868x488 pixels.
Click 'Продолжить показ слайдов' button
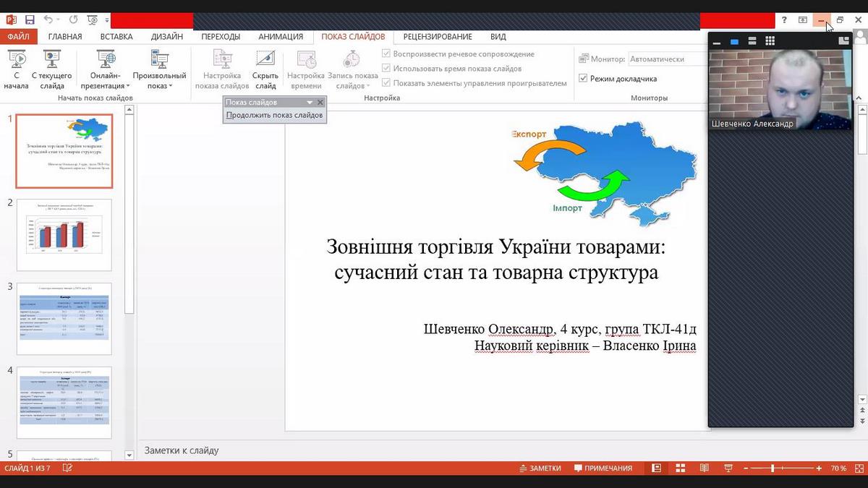pos(274,115)
